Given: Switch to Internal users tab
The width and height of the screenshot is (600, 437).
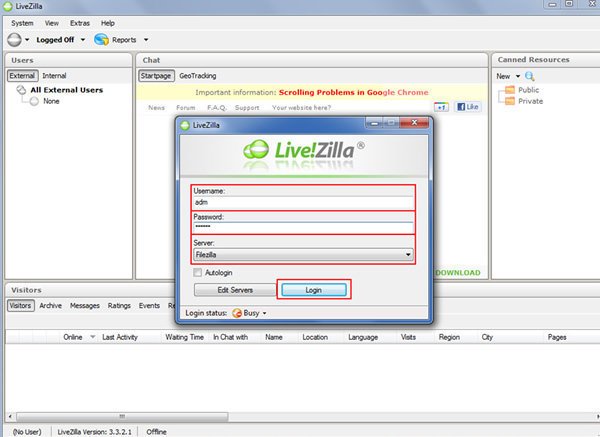Looking at the screenshot, I should pyautogui.click(x=54, y=76).
